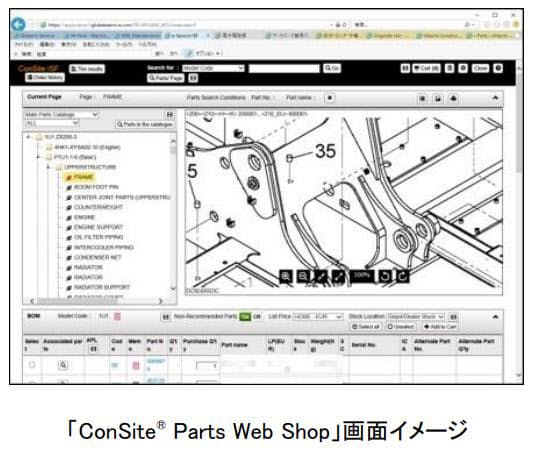Click the print icon in Current Page bar
The image size is (533, 450).
click(x=422, y=98)
